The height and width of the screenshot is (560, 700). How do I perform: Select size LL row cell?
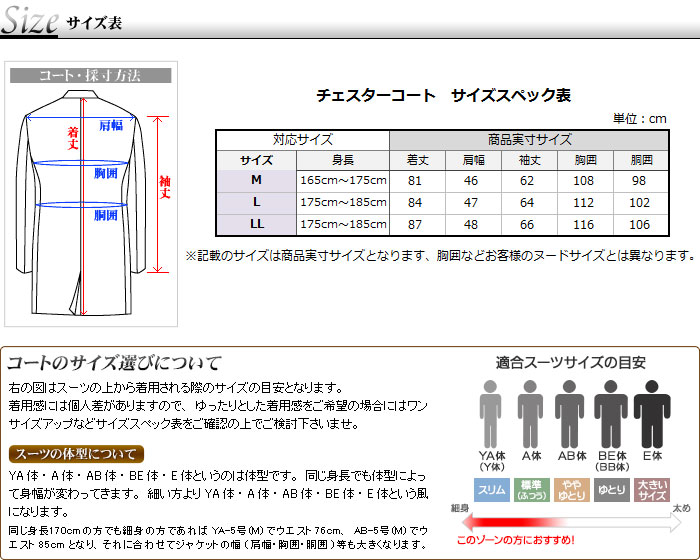coord(256,224)
